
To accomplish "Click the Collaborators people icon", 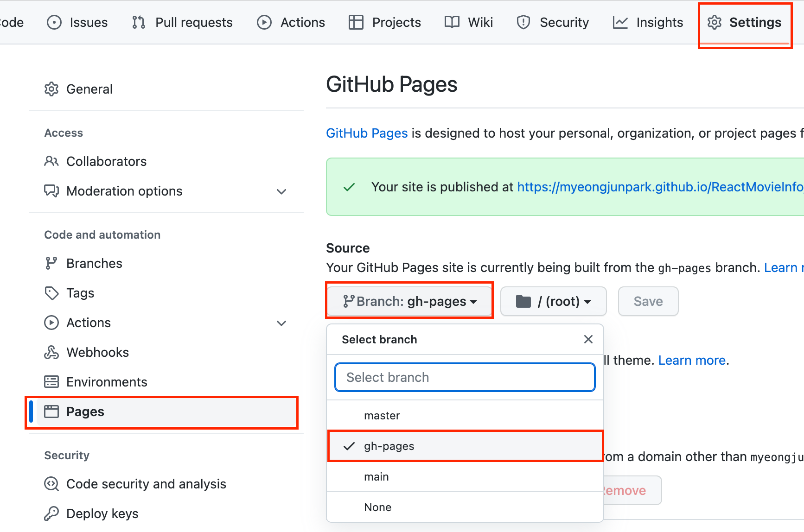I will coord(51,161).
